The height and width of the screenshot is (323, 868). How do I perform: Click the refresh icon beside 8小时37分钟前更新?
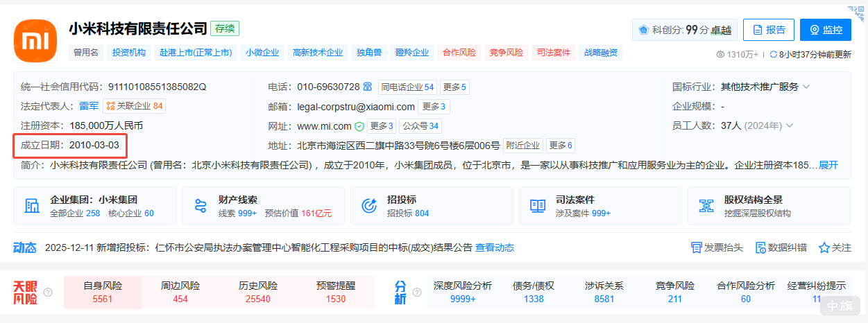pos(774,54)
